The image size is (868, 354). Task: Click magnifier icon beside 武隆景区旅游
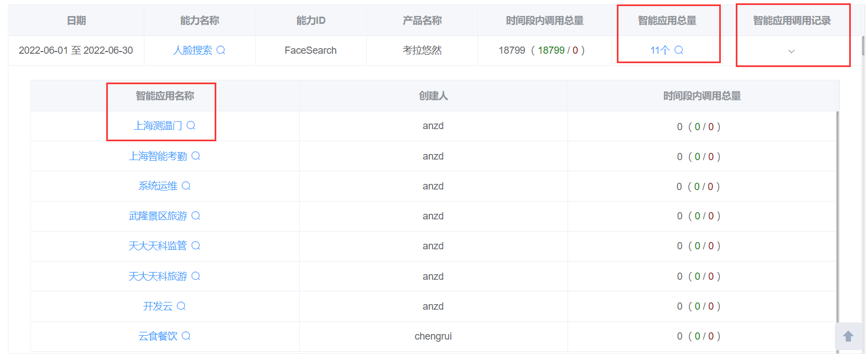pos(196,216)
